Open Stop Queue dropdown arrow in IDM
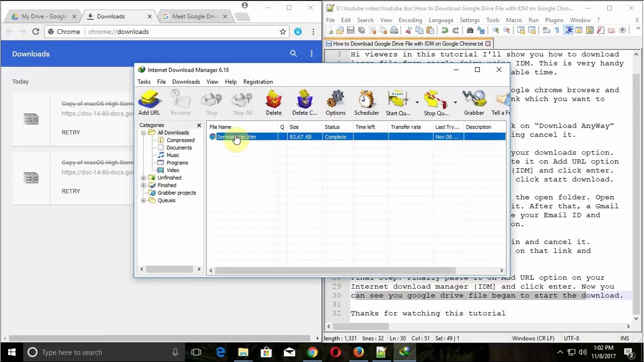 click(455, 103)
